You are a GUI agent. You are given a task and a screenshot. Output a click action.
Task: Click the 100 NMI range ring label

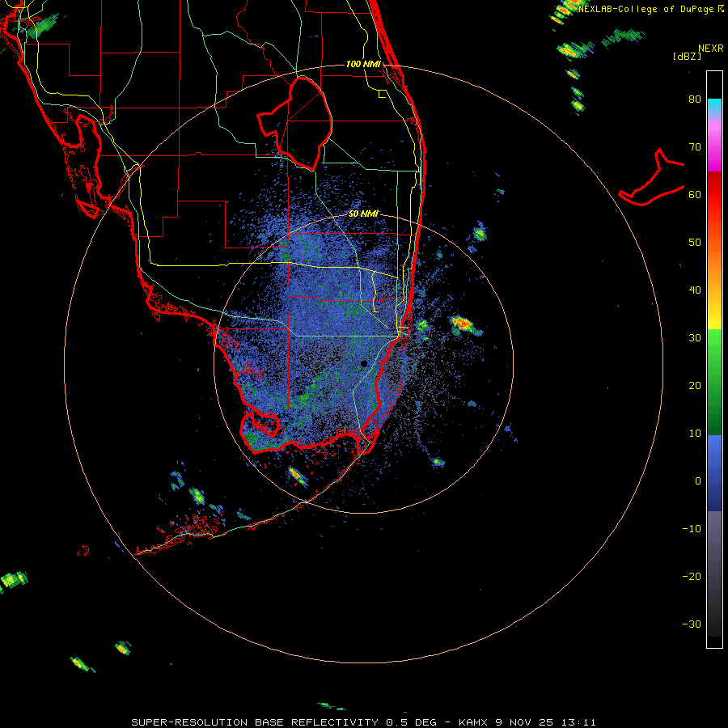coord(363,64)
